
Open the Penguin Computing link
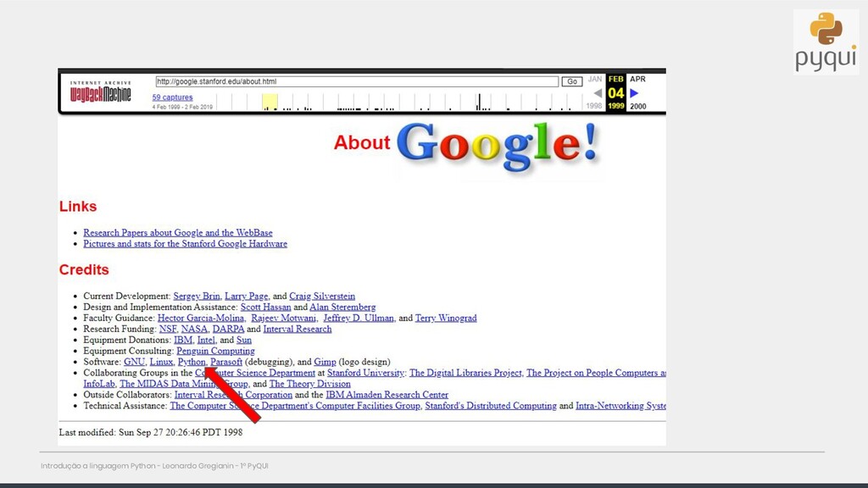(215, 352)
